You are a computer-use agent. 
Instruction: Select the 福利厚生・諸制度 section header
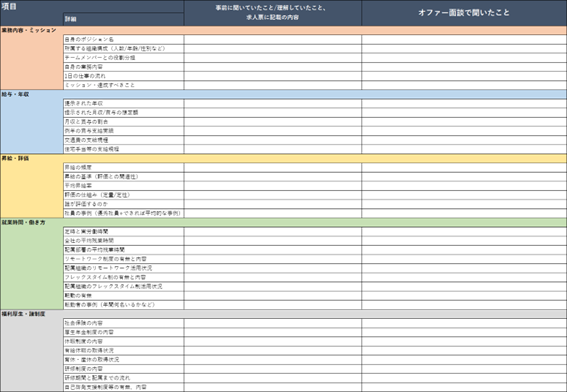tap(24, 314)
